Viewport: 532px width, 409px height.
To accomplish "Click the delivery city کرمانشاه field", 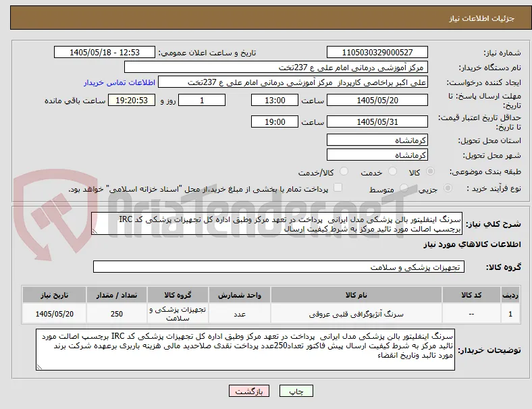I will (x=377, y=155).
